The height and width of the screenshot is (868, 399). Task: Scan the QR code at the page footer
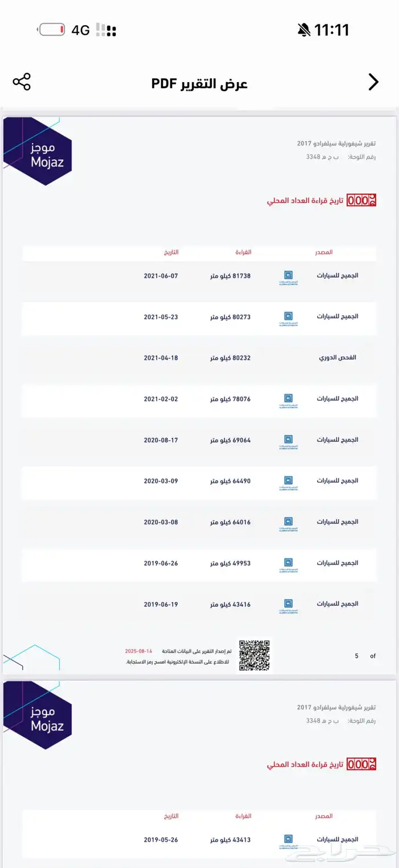[255, 655]
